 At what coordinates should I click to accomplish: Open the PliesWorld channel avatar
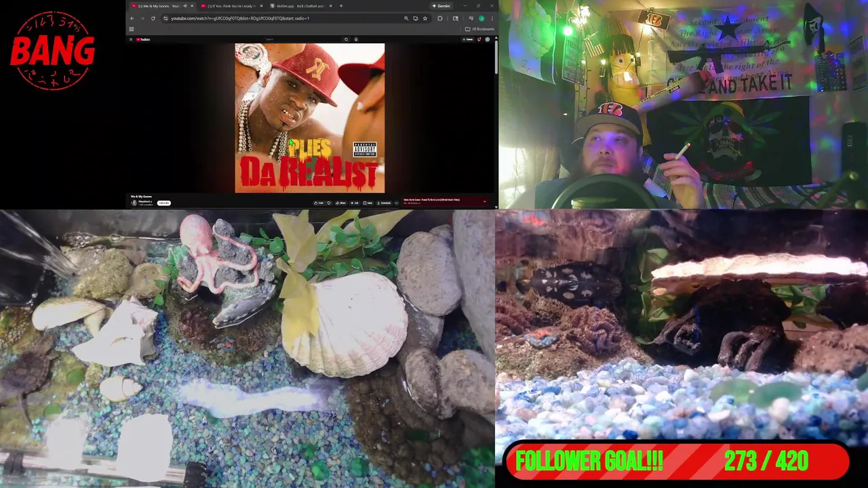click(134, 203)
